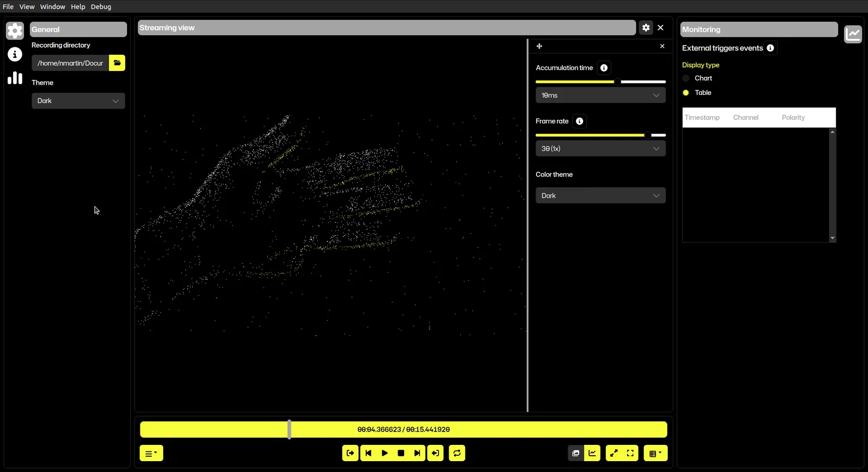Show Frame rate info tooltip
The width and height of the screenshot is (868, 472).
pyautogui.click(x=579, y=121)
